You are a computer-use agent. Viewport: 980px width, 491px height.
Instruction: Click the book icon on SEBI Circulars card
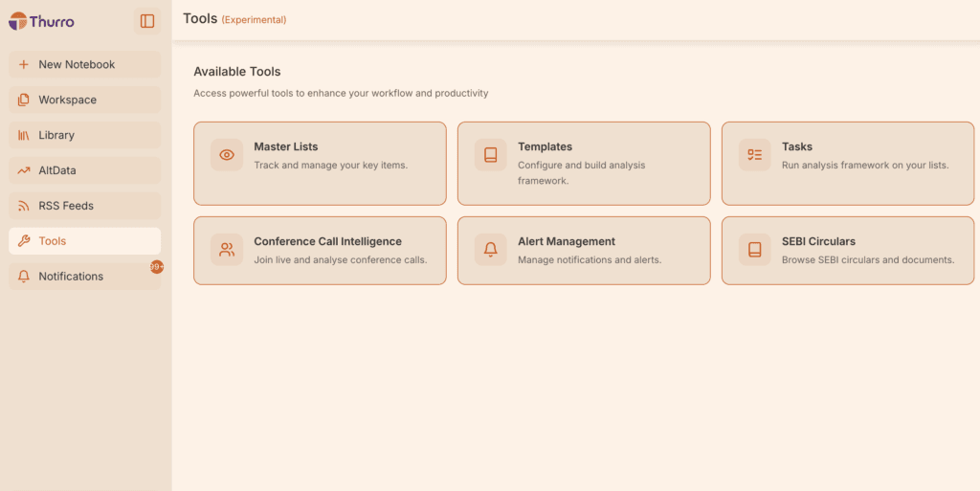pyautogui.click(x=755, y=250)
